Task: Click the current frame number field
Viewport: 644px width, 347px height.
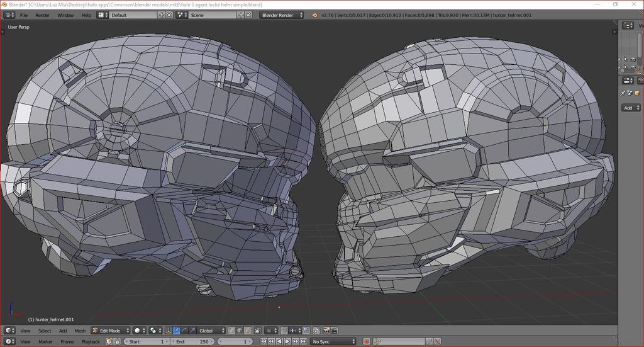Action: coord(235,342)
